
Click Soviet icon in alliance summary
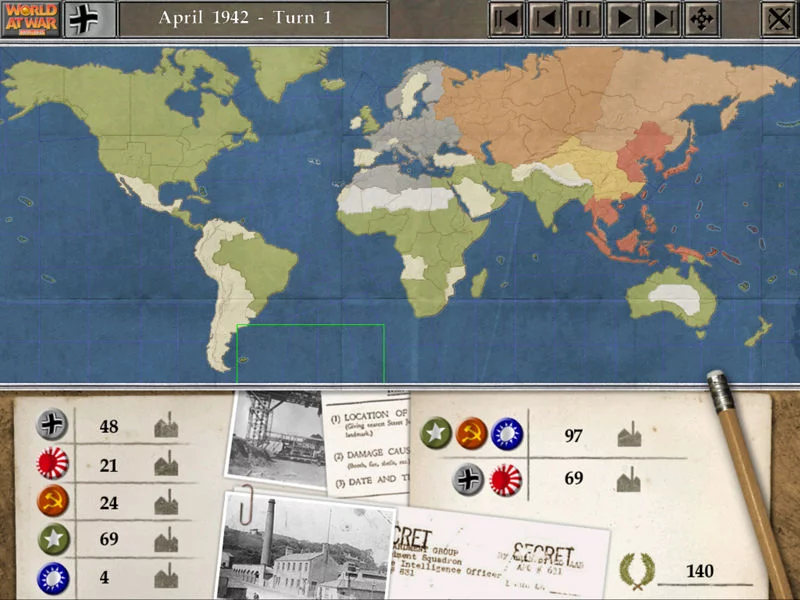(x=471, y=434)
